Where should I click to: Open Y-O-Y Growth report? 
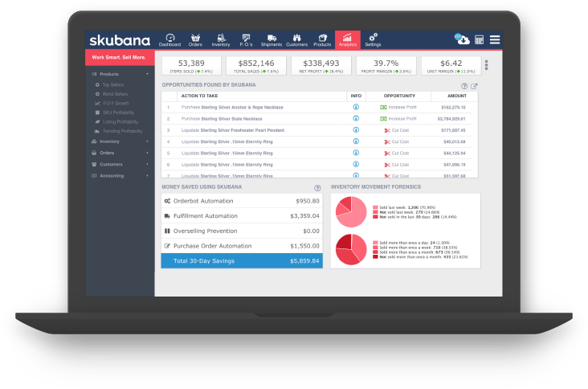116,103
